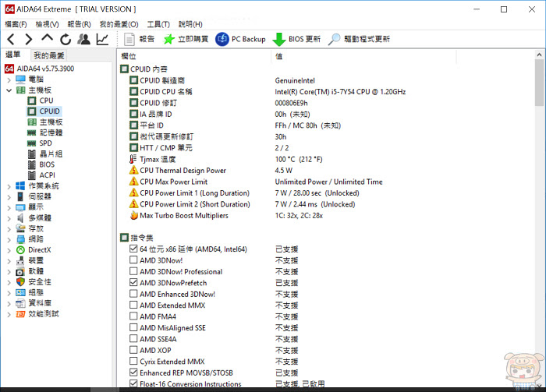The image size is (546, 392).
Task: Toggle 64 位元 x86 延伸 checkbox
Action: (133, 249)
